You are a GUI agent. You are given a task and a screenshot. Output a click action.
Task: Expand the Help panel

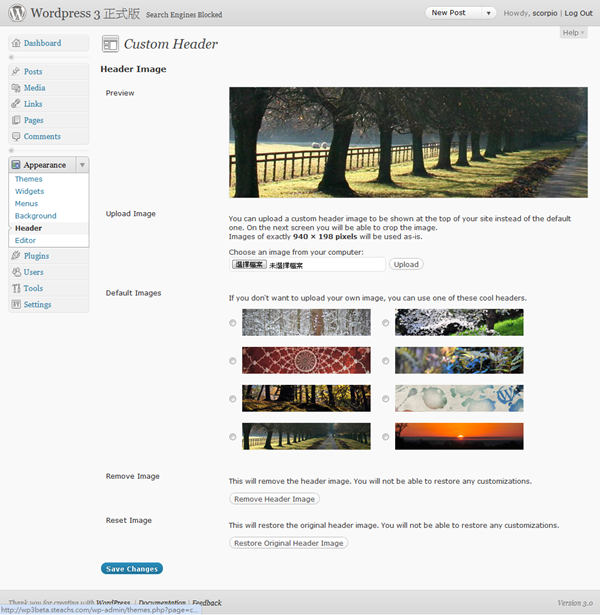(573, 33)
